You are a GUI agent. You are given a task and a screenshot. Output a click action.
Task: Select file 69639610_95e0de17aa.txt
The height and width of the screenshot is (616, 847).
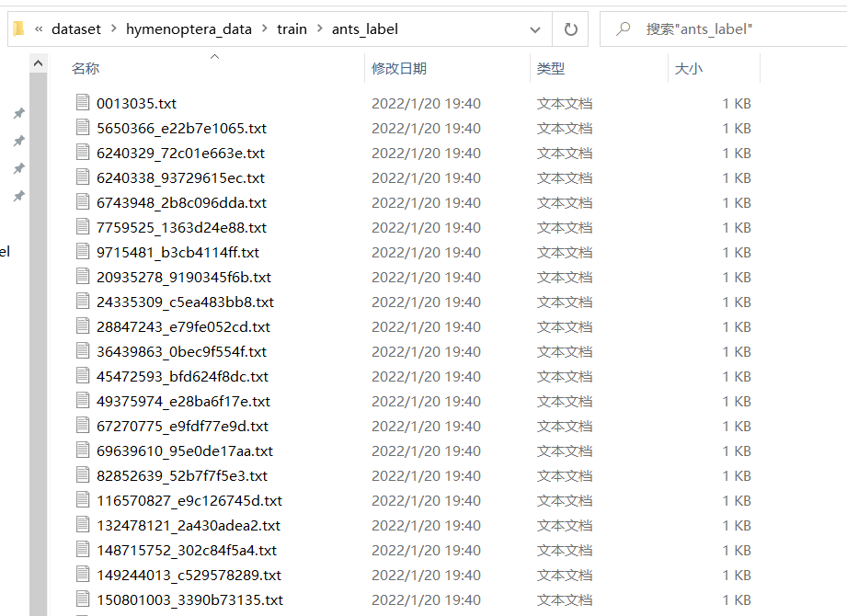coord(185,451)
